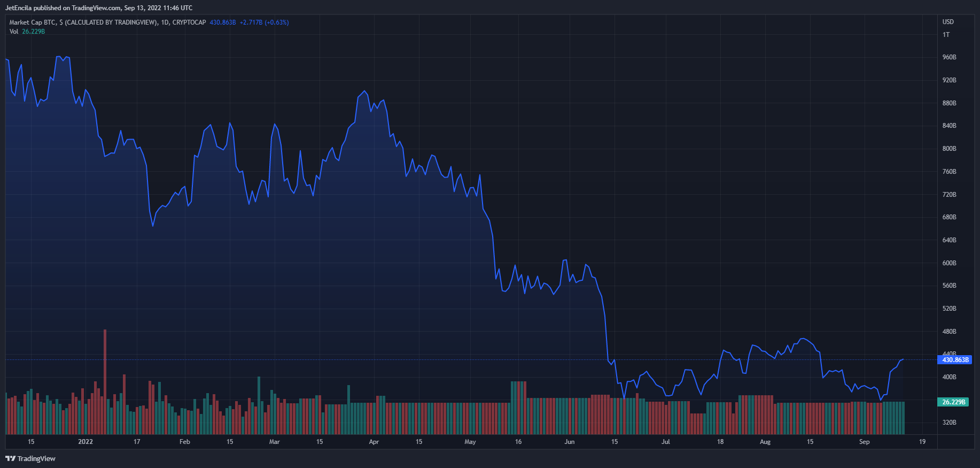980x468 pixels.
Task: Click the USD currency label on the axis
Action: point(948,22)
